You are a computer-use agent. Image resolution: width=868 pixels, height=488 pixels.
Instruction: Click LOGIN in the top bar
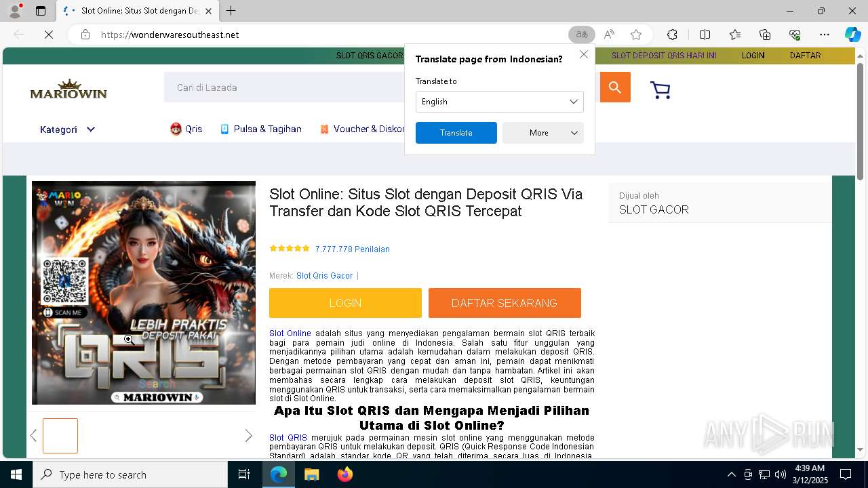coord(753,56)
